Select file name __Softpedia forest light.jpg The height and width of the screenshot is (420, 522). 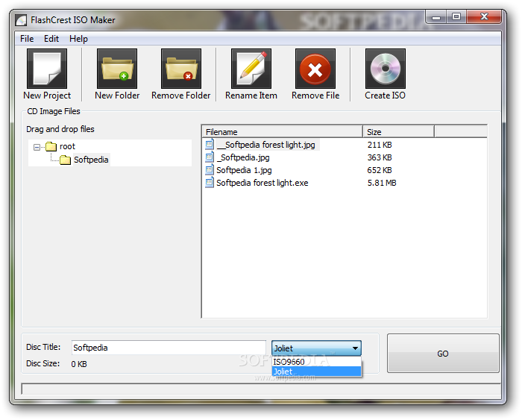tap(265, 145)
